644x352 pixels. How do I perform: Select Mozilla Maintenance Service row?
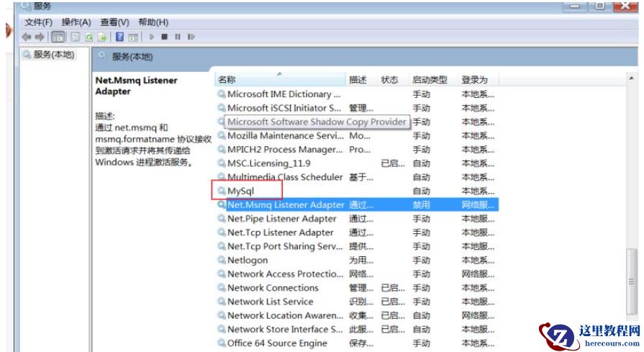(358, 135)
